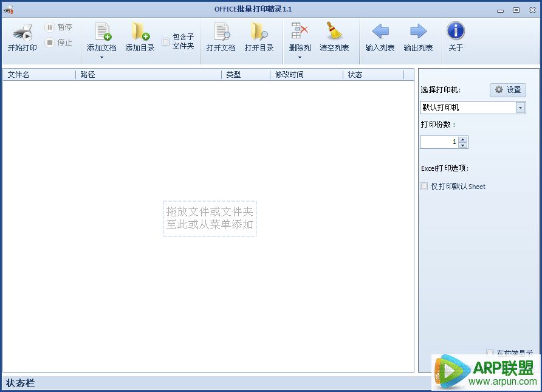View program info via 关于 icon

coord(456,30)
